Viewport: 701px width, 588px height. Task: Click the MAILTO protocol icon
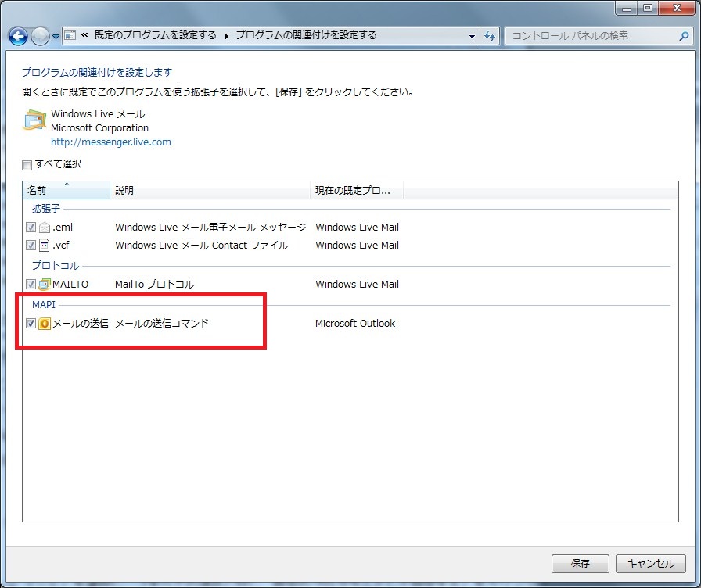(x=45, y=285)
